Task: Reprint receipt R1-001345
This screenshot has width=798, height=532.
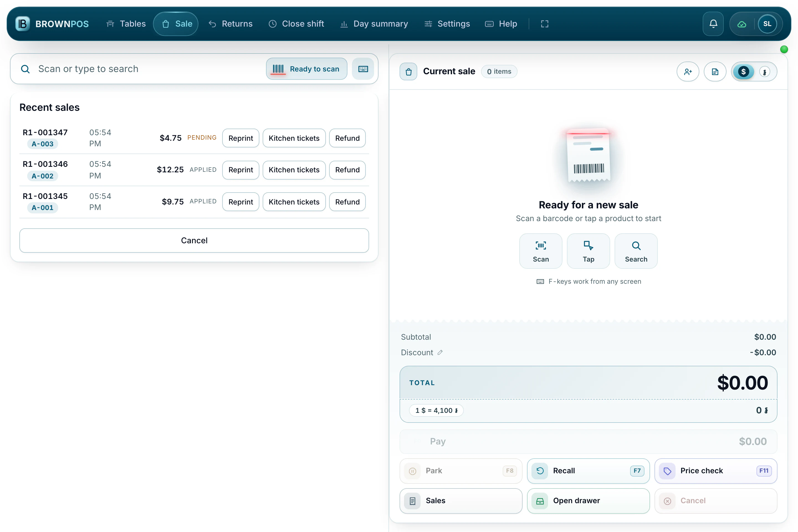Action: [x=241, y=202]
